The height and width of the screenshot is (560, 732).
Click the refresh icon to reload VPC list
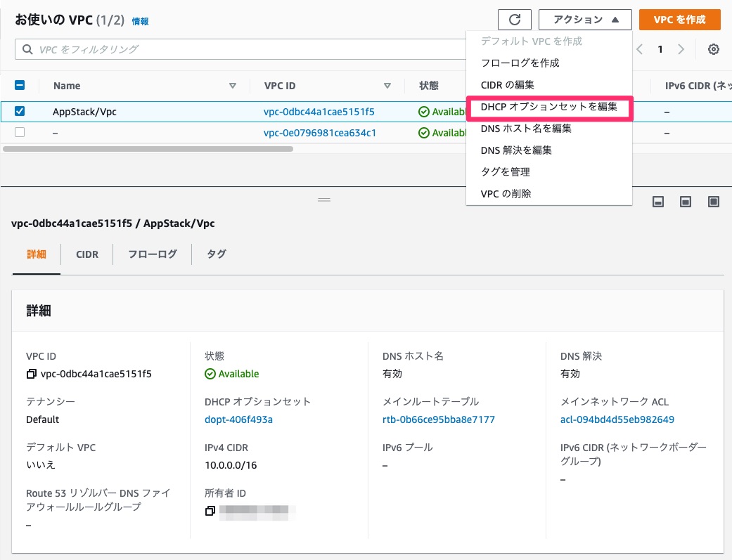pos(514,19)
